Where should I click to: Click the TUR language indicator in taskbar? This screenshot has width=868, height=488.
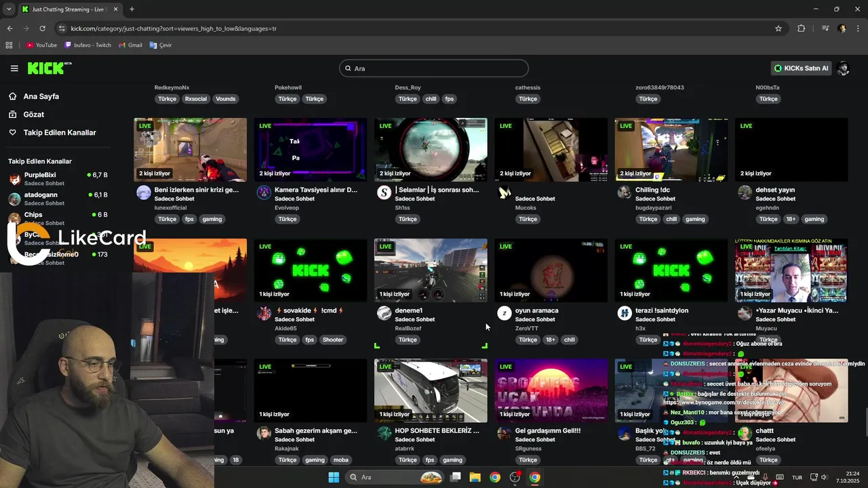point(797,477)
